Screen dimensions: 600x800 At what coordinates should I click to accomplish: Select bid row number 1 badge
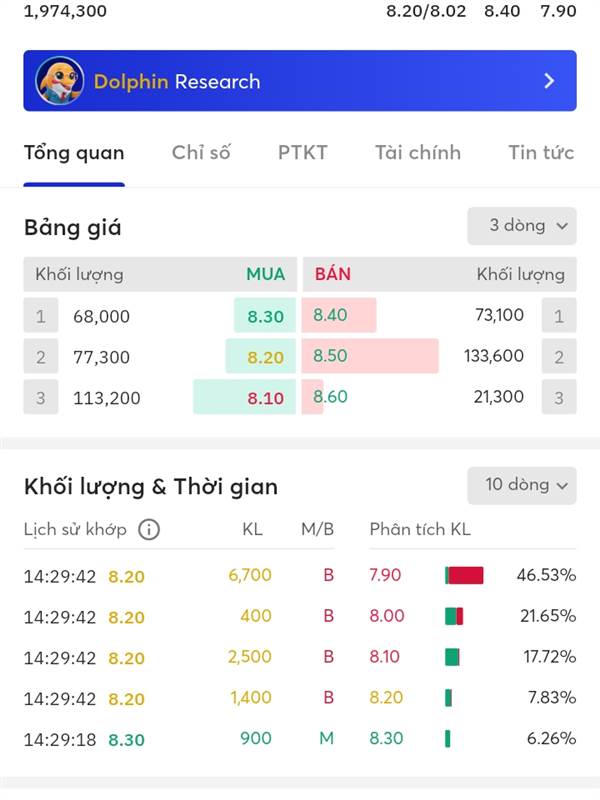click(41, 316)
